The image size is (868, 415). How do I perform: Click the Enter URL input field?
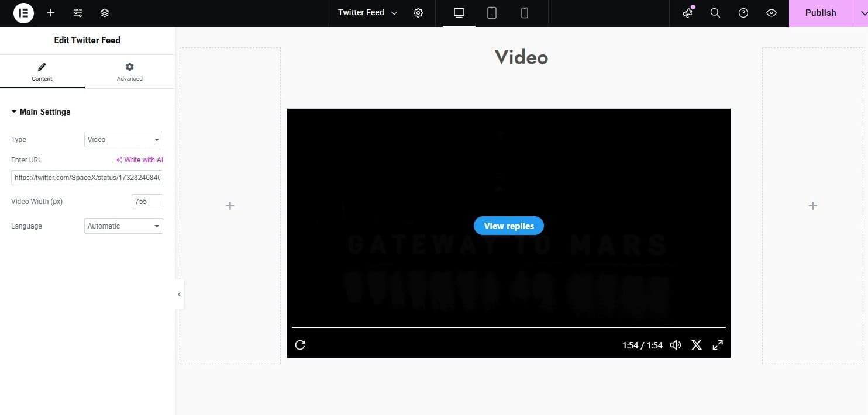87,177
